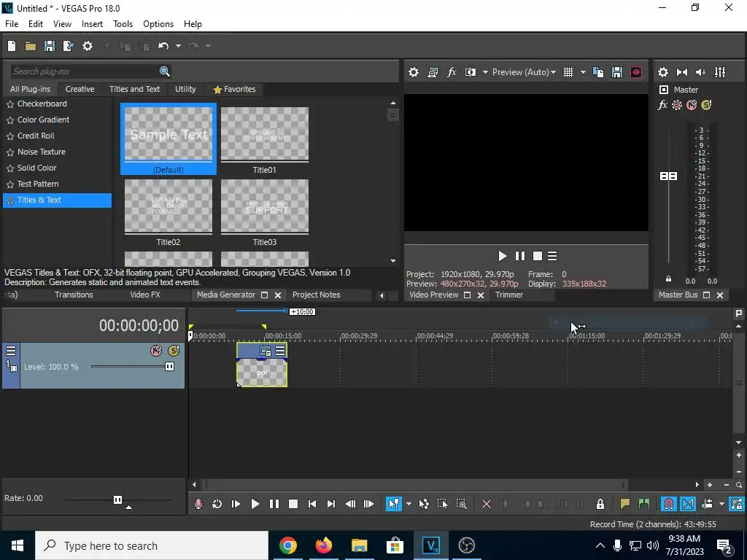
Task: Stop the timeline with the Stop button
Action: (293, 504)
